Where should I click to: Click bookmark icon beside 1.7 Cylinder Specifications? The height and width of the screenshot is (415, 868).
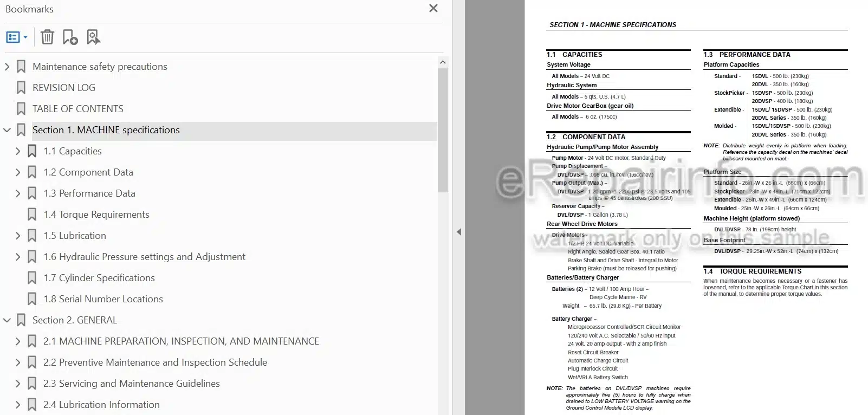32,278
